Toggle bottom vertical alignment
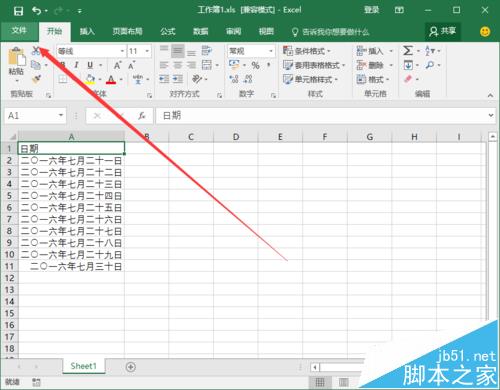 tap(191, 52)
